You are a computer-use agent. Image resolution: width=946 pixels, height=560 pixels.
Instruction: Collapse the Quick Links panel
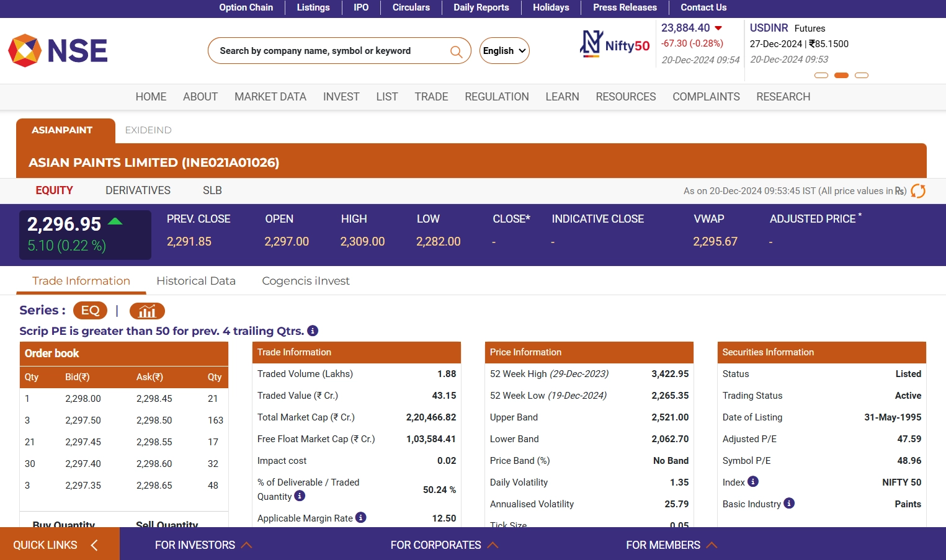click(94, 545)
